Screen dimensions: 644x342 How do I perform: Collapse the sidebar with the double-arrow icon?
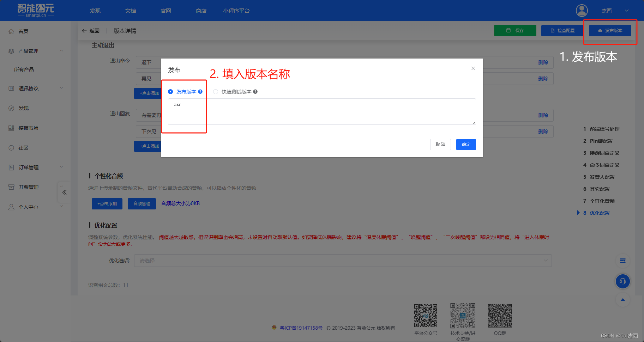[x=64, y=192]
